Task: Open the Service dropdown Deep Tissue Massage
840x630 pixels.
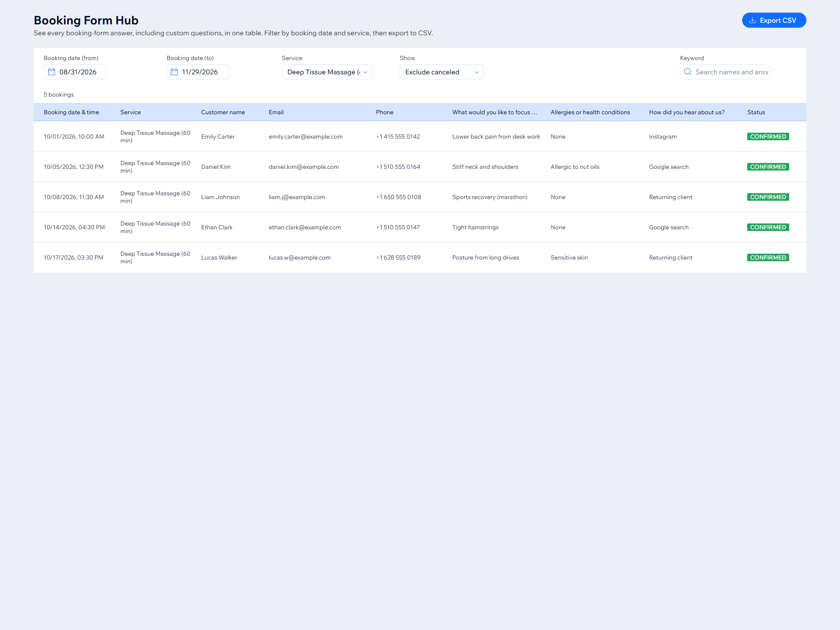Action: tap(327, 72)
